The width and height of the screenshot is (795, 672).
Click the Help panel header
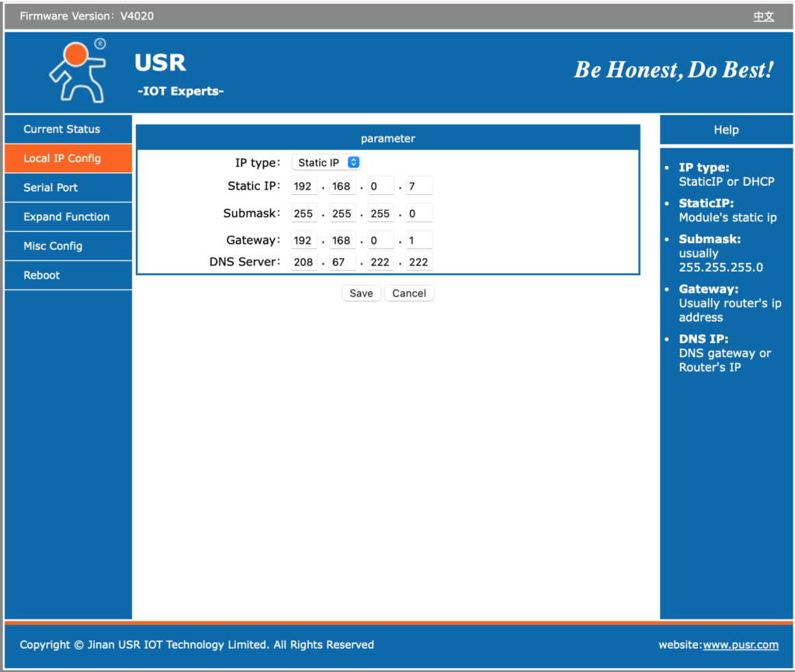point(726,130)
